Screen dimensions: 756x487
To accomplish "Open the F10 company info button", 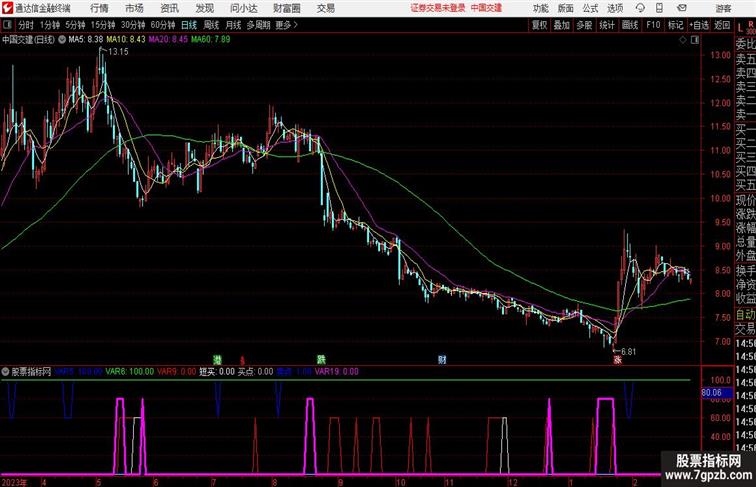I will [653, 25].
